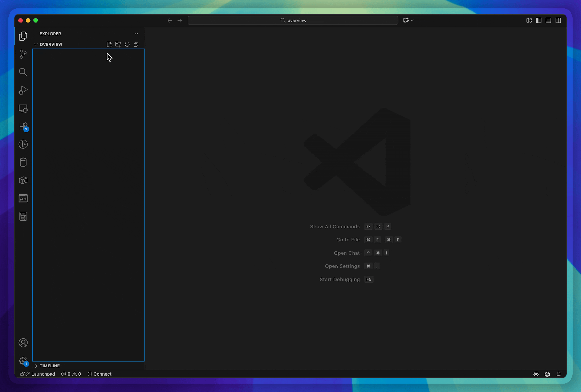The image size is (581, 392).
Task: Click the EXPLORER panel title
Action: pos(50,34)
